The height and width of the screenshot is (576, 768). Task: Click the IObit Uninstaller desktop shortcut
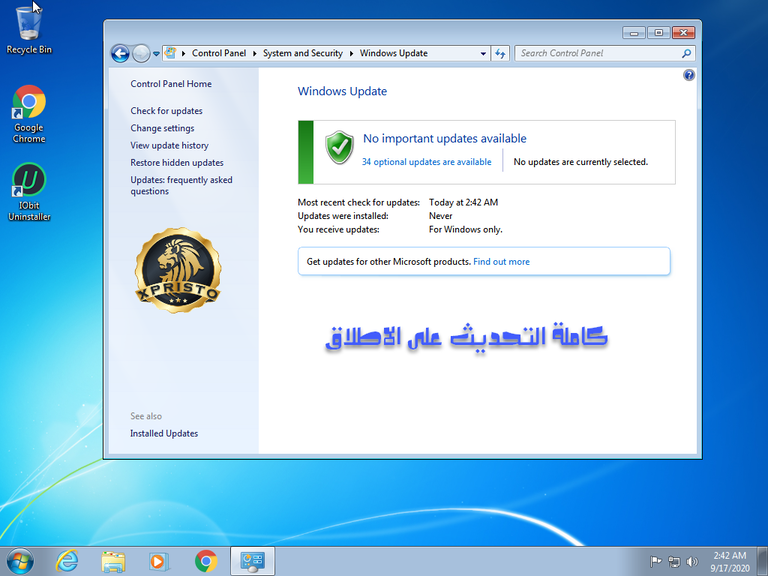point(29,192)
